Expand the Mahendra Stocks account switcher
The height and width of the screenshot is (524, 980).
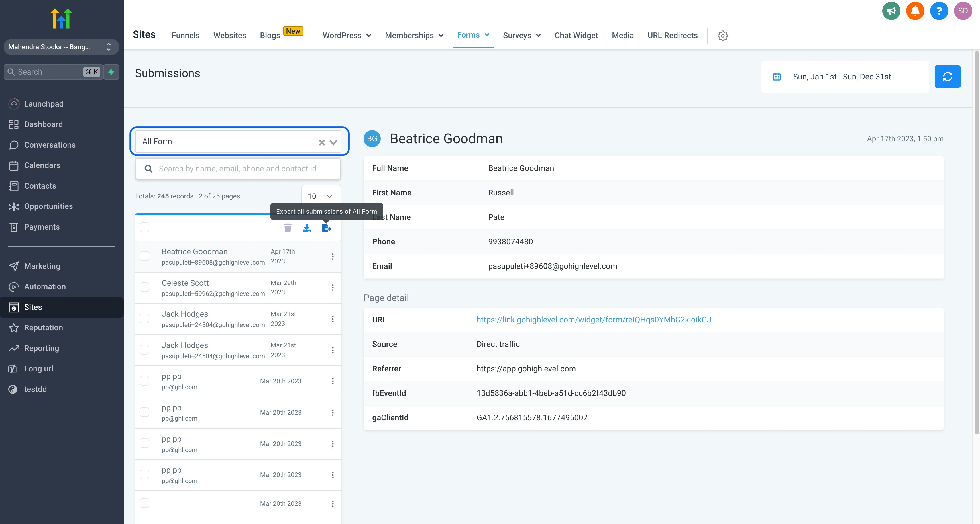(61, 47)
